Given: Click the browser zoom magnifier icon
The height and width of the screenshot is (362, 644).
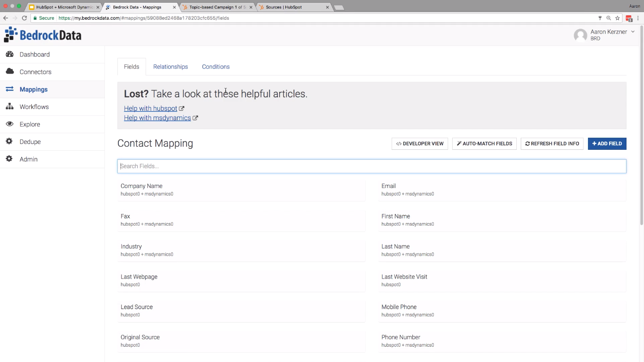Looking at the screenshot, I should click(609, 18).
